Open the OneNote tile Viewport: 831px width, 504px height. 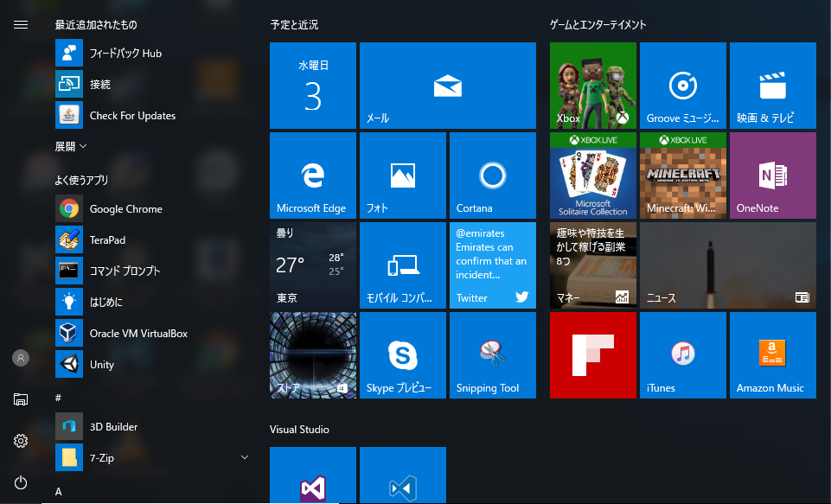pos(773,175)
